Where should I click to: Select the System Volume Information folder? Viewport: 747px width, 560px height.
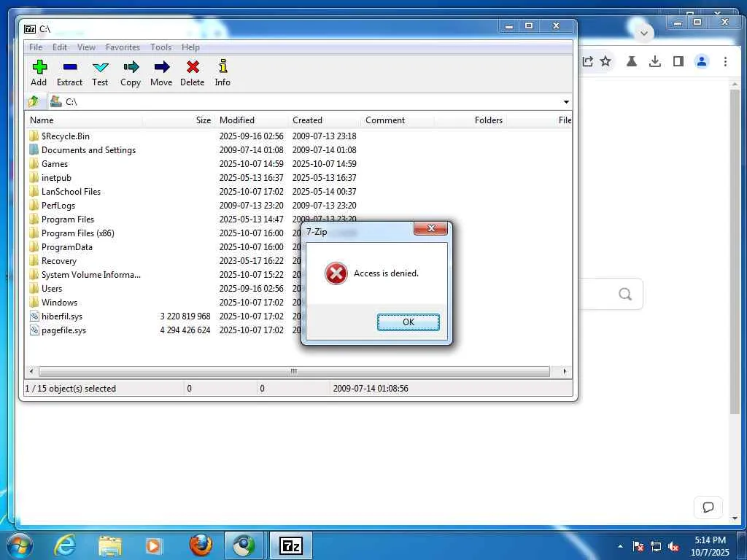click(91, 275)
